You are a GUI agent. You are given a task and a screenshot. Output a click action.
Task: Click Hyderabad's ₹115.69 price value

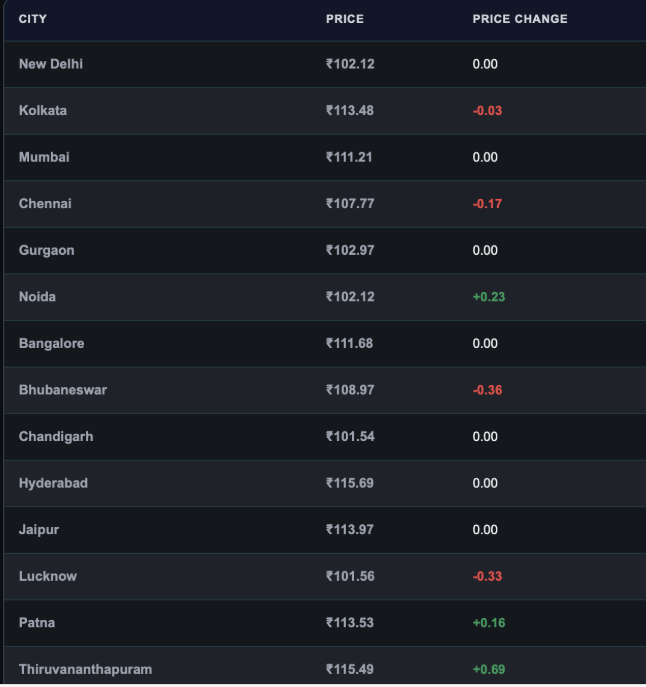350,483
